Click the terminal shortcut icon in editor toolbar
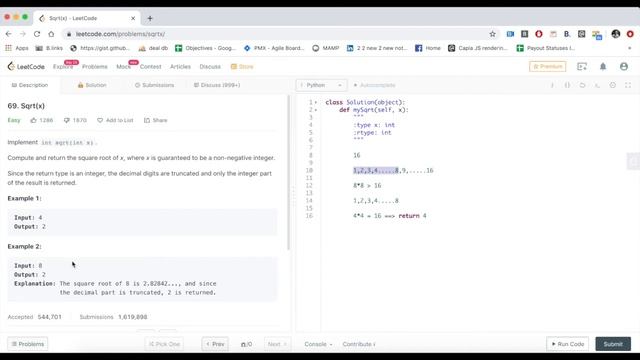This screenshot has width=640, height=360. click(598, 85)
